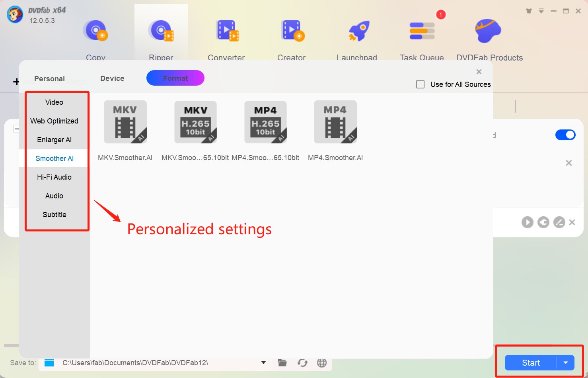588x378 pixels.
Task: Select MP4.Smoother.AI profile
Action: coord(335,122)
